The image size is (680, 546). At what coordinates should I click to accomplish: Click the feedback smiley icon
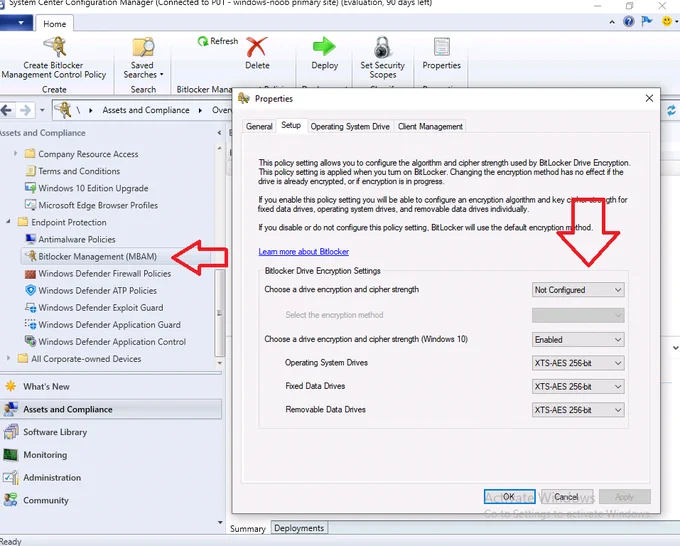click(667, 21)
